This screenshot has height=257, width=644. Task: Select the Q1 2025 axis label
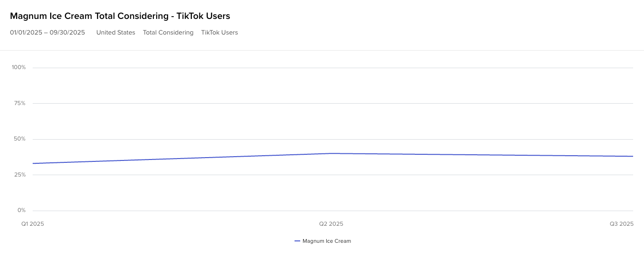pos(33,224)
